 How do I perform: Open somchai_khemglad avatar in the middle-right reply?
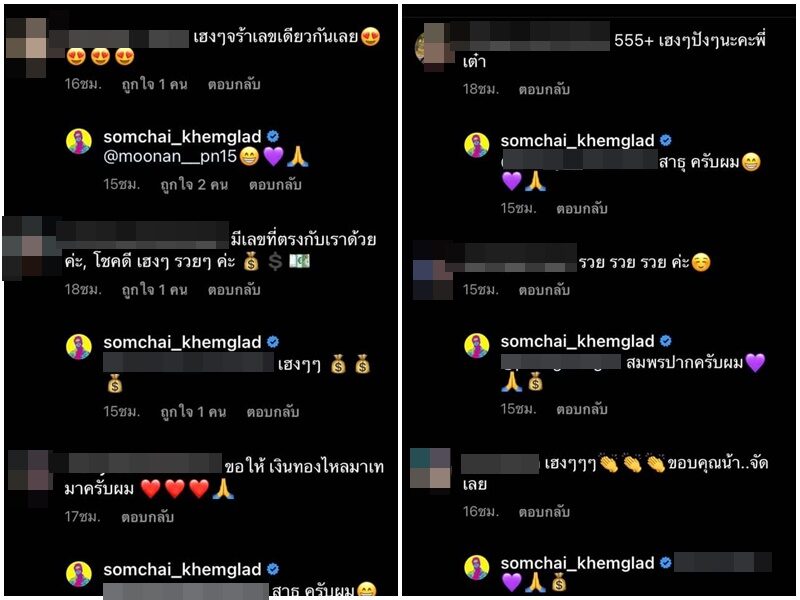477,346
